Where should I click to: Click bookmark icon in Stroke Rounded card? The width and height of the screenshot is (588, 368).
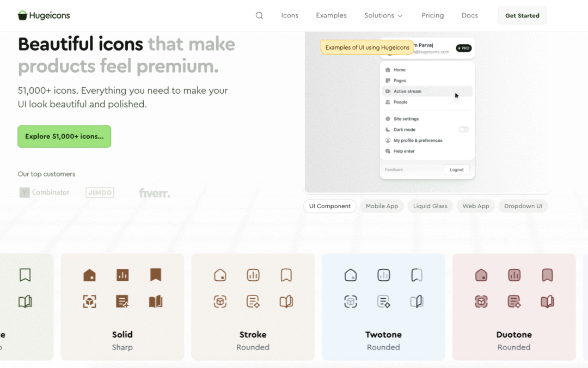[x=286, y=275]
